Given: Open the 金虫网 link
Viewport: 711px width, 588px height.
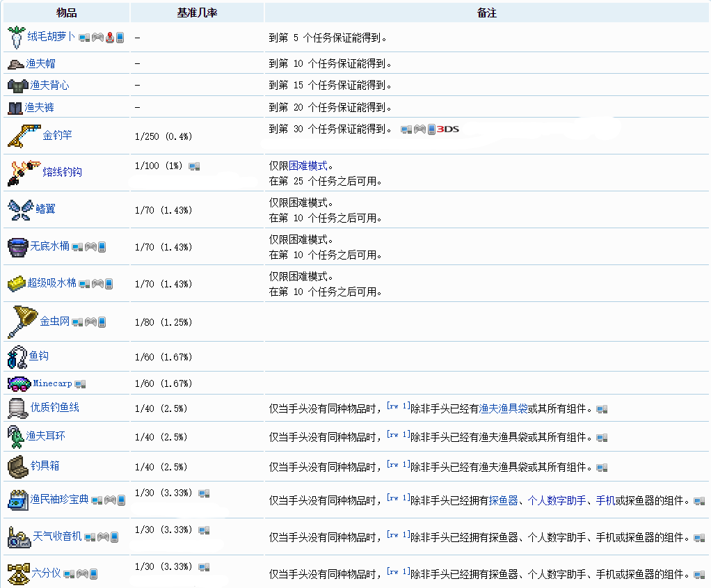Looking at the screenshot, I should click(55, 321).
